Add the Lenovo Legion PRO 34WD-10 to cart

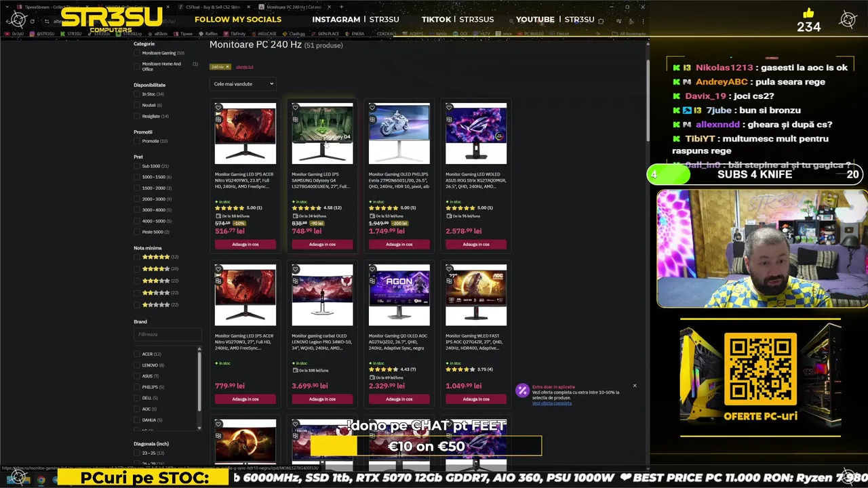[322, 399]
